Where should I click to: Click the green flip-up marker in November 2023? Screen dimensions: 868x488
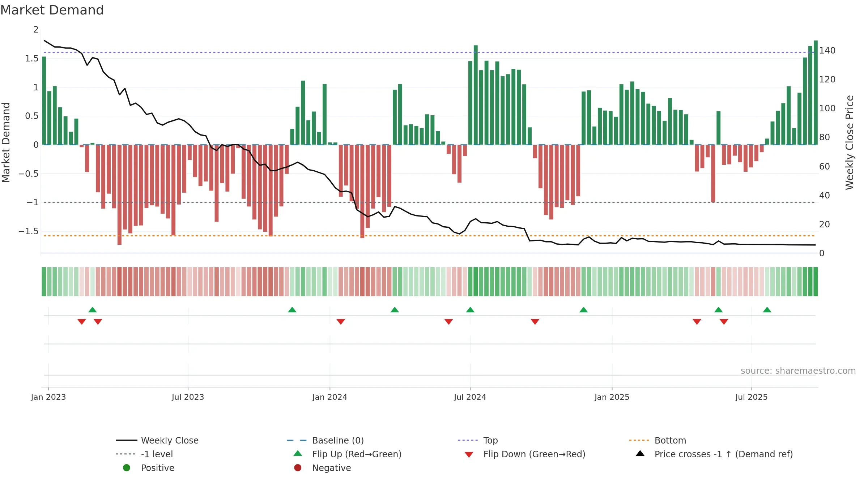tap(292, 310)
